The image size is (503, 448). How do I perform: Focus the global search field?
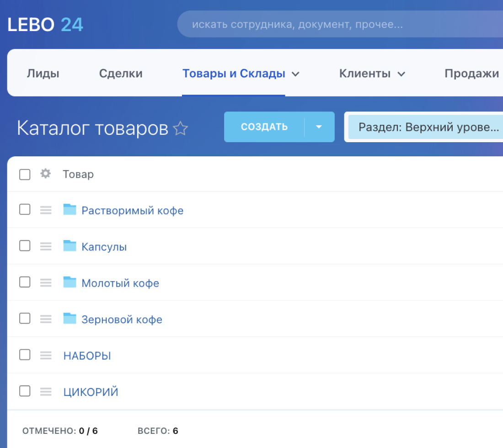point(338,24)
